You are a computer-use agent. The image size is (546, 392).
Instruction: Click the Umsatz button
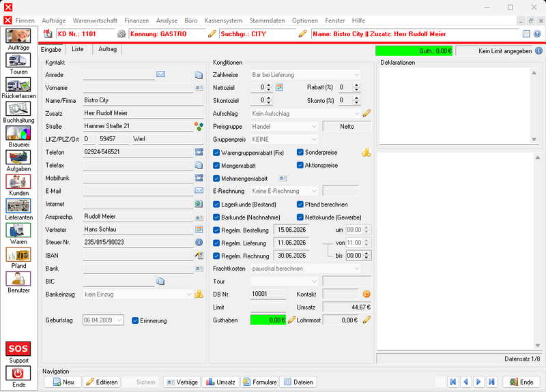(x=220, y=382)
